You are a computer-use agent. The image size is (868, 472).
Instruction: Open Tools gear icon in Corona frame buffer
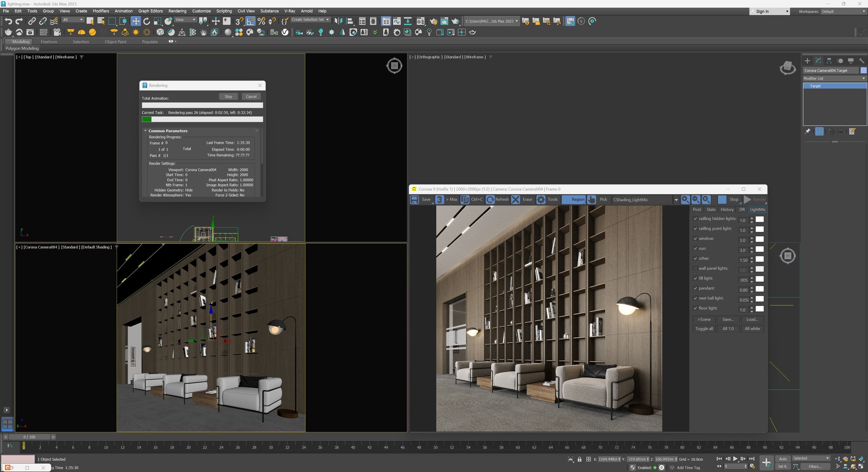coord(541,199)
